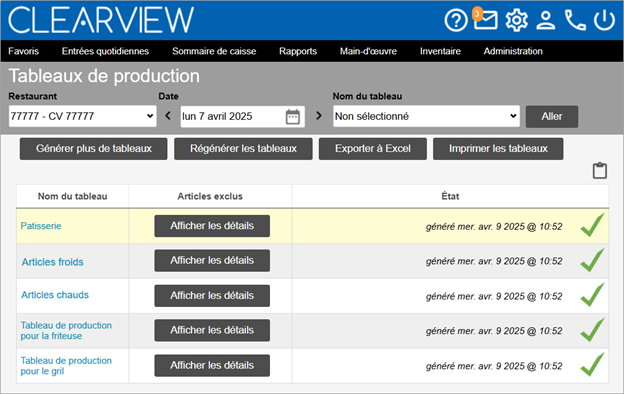Screen dimensions: 624x394
Task: Click Générer plus de tableaux
Action: click(x=94, y=149)
